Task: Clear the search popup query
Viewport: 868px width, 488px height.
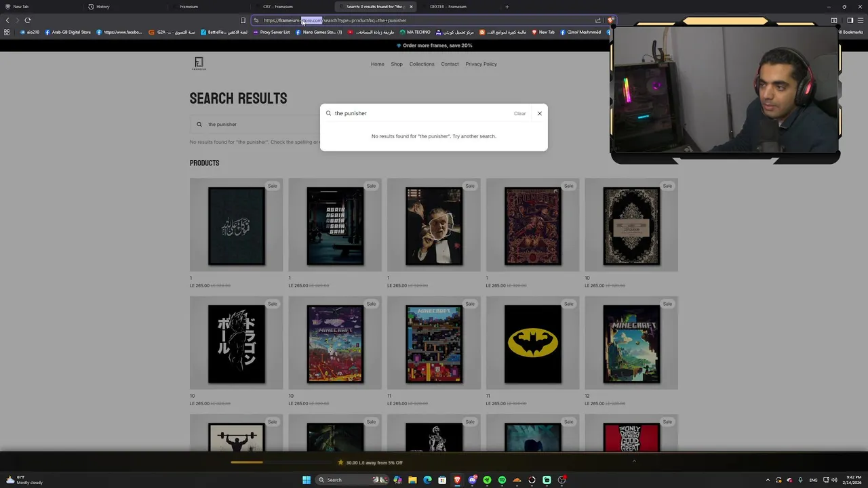Action: [519, 113]
